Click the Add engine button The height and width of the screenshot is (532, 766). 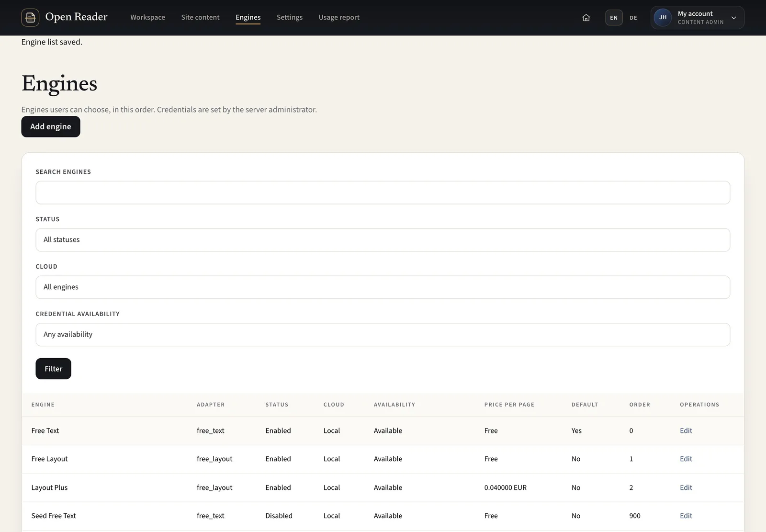pyautogui.click(x=51, y=126)
